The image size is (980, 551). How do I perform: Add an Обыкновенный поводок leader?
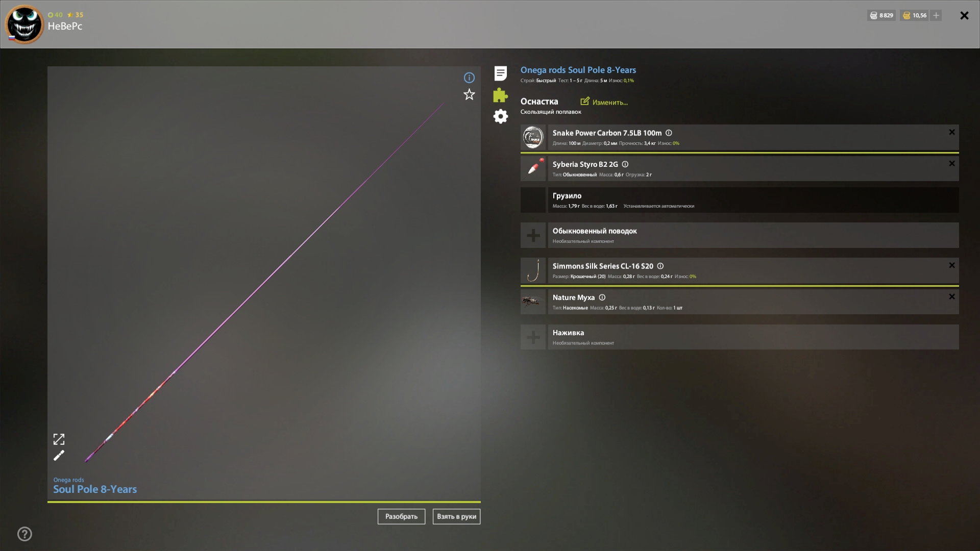533,235
